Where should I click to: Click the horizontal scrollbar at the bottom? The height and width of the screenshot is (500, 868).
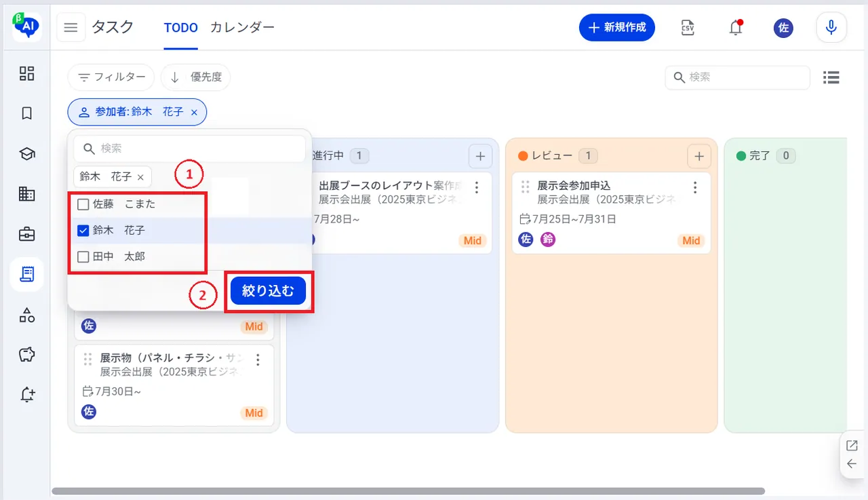point(408,491)
